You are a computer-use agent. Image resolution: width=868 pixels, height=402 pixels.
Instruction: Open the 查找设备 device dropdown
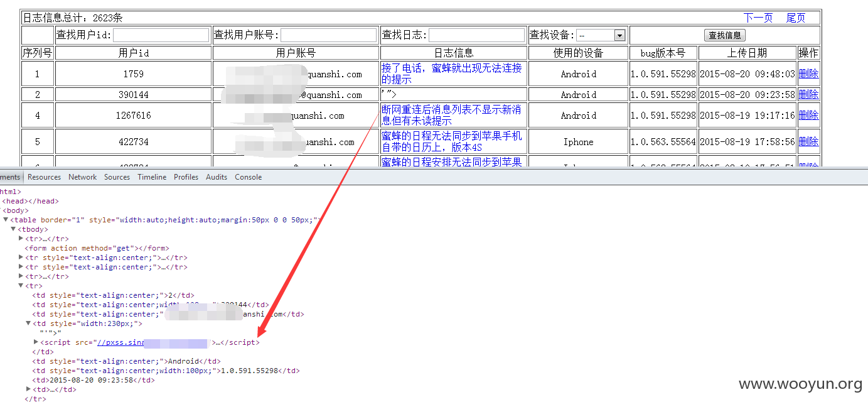(x=601, y=35)
